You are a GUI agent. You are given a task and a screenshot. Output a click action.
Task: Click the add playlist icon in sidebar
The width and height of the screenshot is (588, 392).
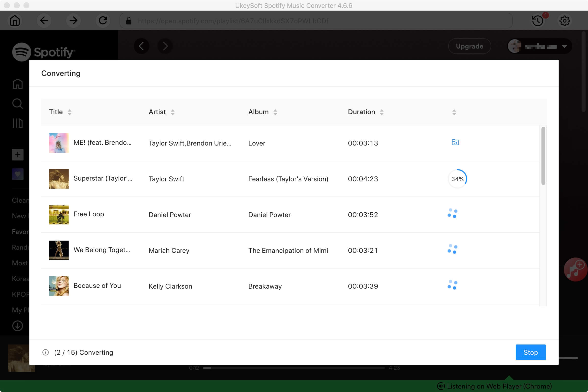17,154
